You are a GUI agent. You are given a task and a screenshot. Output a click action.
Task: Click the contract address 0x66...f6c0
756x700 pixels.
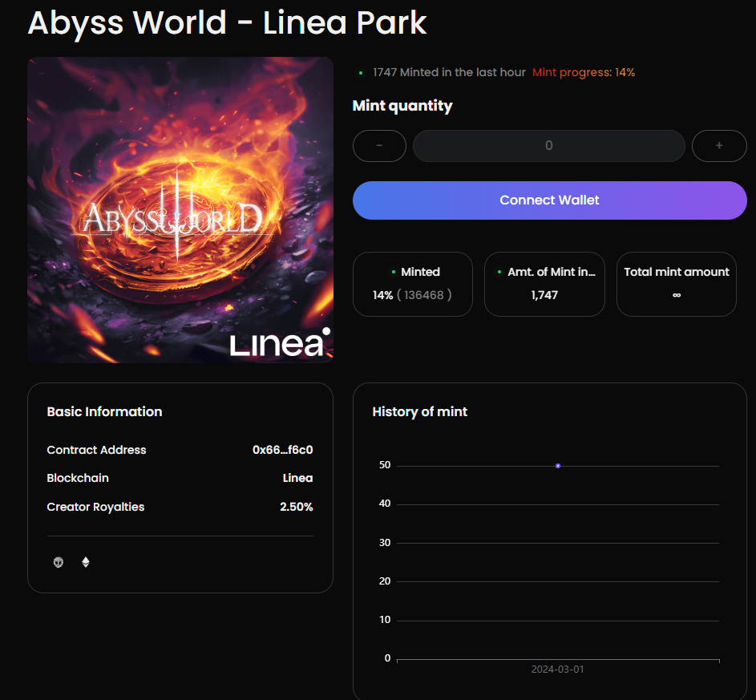tap(282, 450)
